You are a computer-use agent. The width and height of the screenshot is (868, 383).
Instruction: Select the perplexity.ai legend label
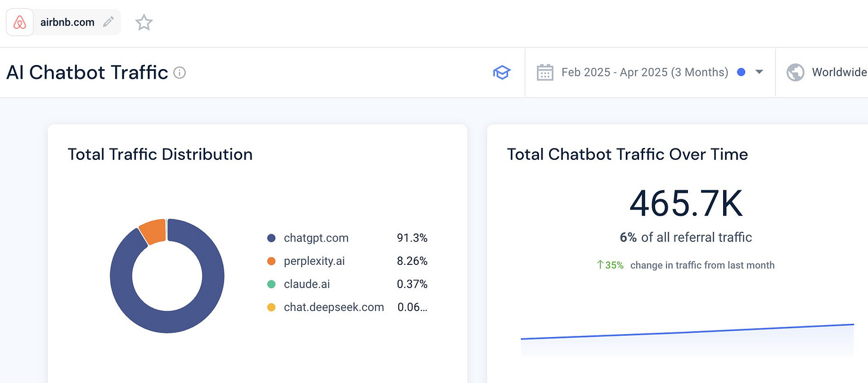pos(314,261)
